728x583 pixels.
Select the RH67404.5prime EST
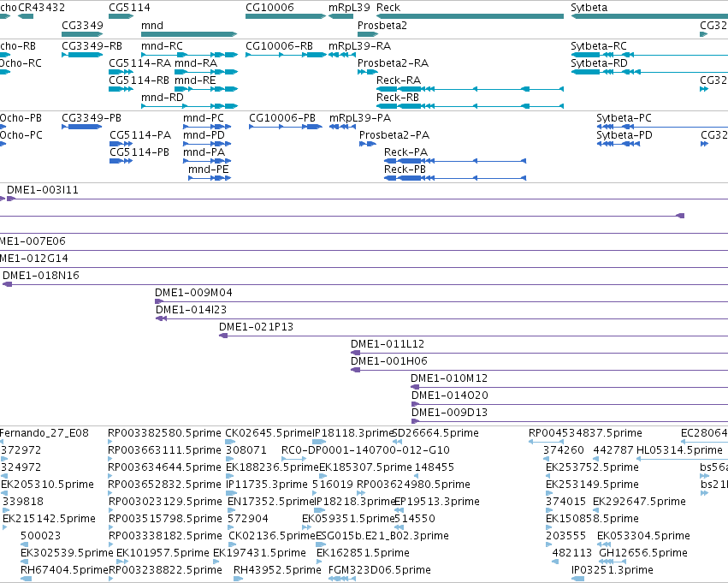tap(26, 579)
